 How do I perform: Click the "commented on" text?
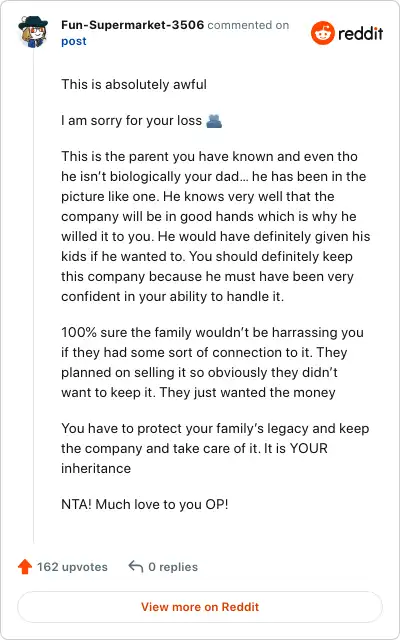click(x=248, y=25)
